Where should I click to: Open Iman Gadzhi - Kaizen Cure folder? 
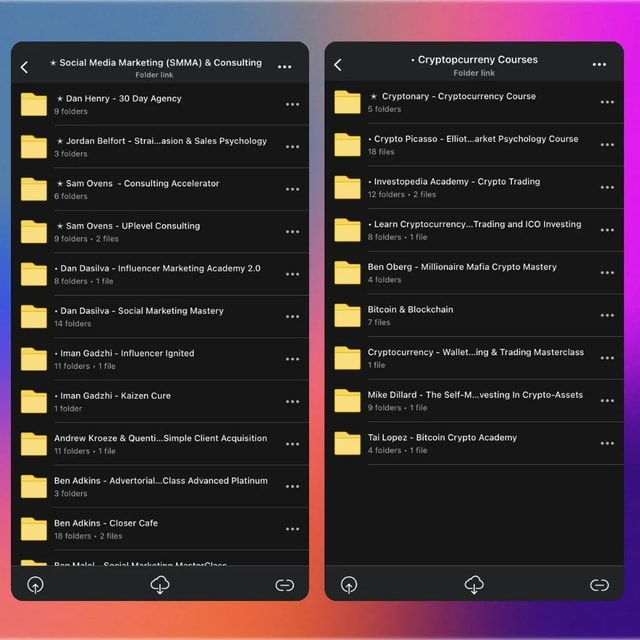[160, 402]
